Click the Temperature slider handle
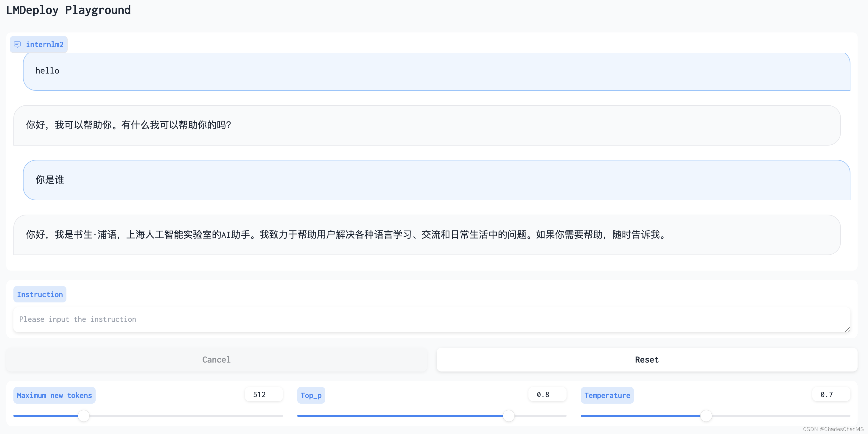 pyautogui.click(x=707, y=416)
